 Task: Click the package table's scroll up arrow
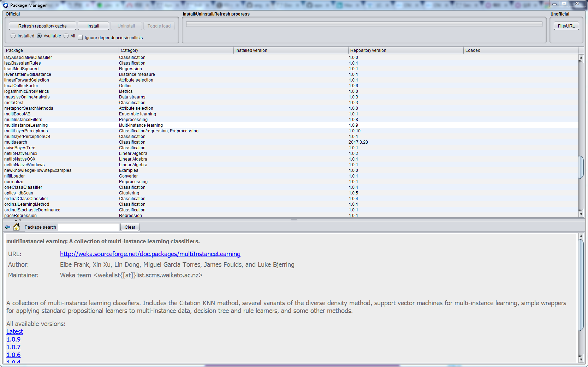[581, 57]
